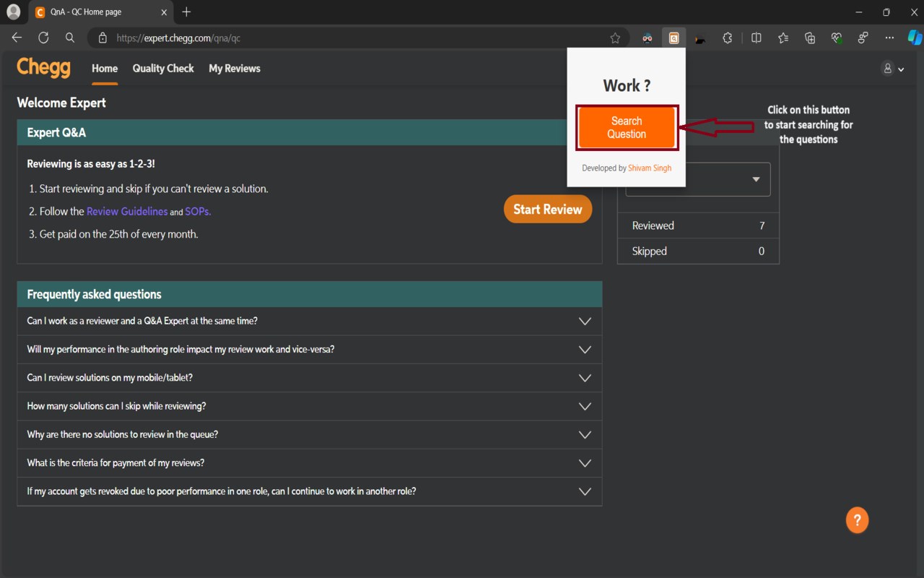Click the orange help question mark button

pos(857,520)
